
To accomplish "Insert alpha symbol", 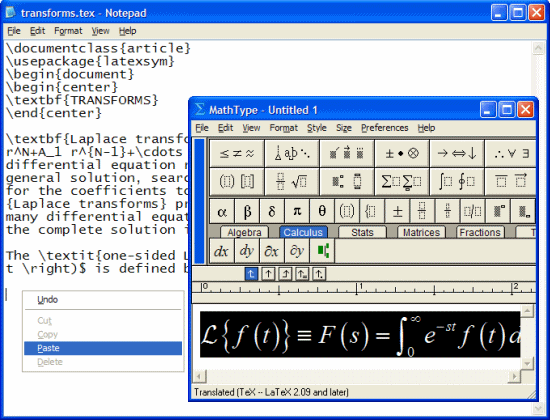I will pos(222,211).
